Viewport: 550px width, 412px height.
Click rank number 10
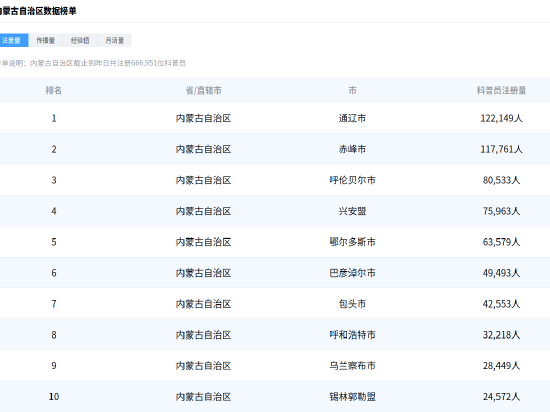pos(54,397)
